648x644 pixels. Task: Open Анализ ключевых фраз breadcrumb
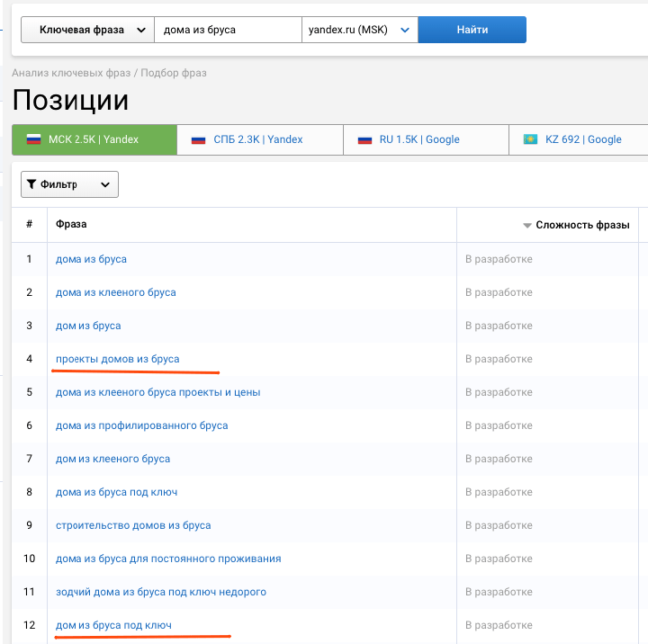pyautogui.click(x=71, y=73)
